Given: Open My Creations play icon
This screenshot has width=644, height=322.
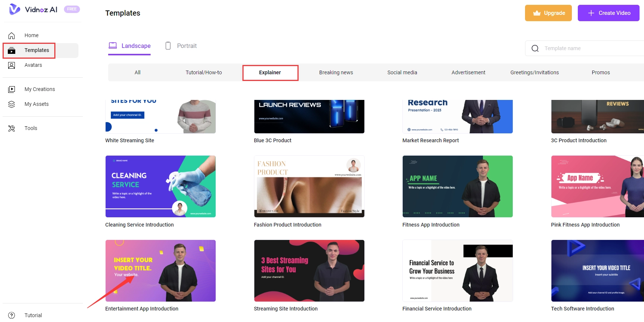Looking at the screenshot, I should (12, 90).
